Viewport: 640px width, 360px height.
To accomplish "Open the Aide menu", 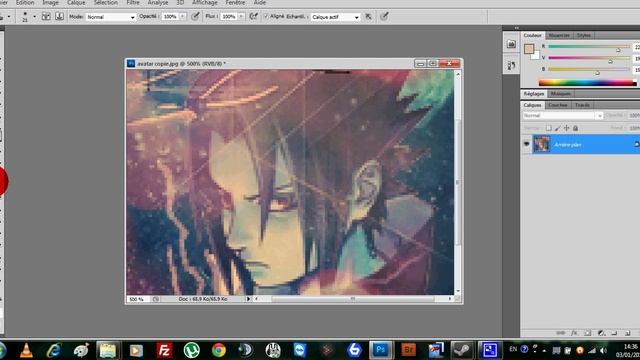I will point(260,2).
